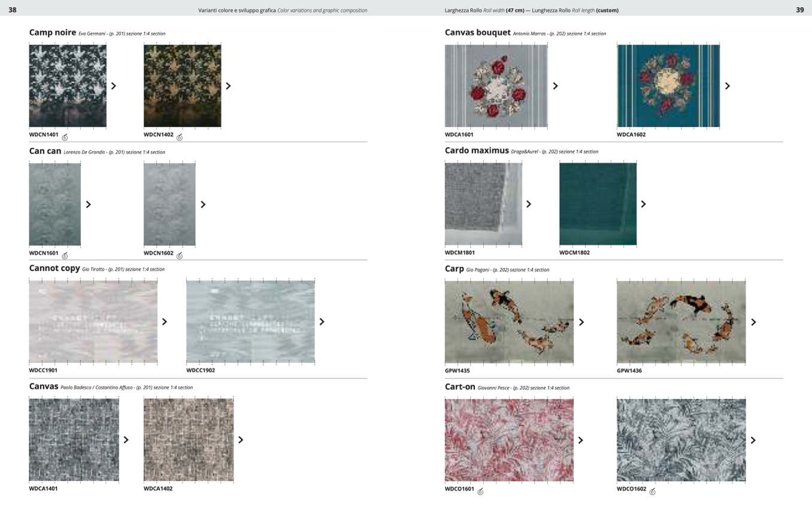Click the WDCC1901 product code label
This screenshot has height=526, width=812.
(43, 370)
